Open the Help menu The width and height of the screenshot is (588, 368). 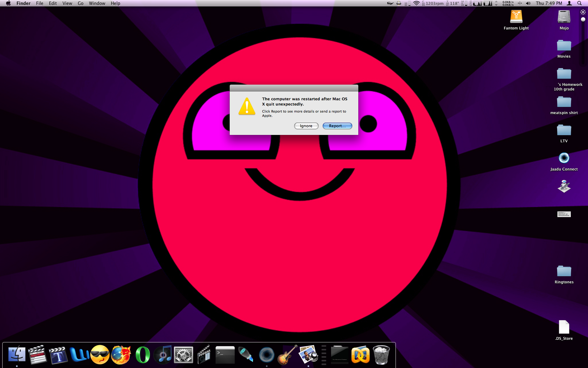[x=115, y=3]
